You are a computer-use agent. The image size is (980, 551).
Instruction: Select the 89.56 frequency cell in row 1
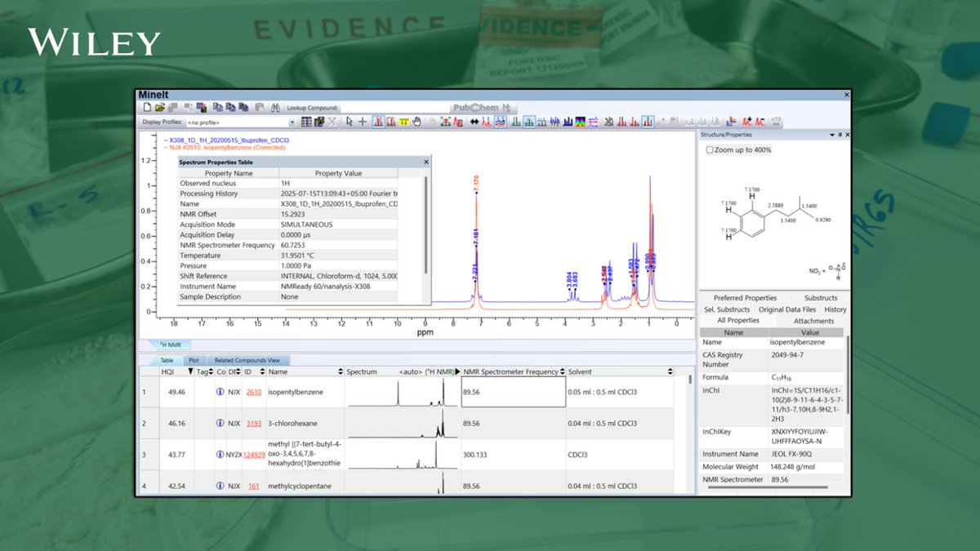(x=513, y=392)
